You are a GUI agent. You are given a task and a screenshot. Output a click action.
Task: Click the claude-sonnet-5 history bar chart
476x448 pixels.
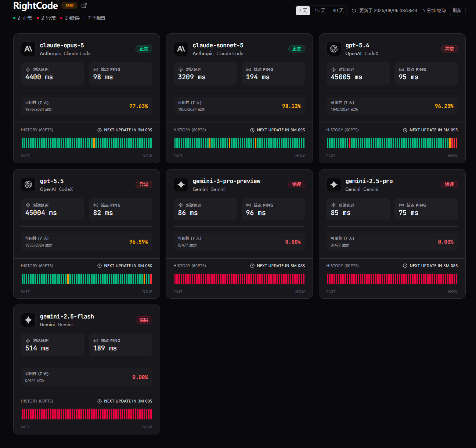tap(239, 143)
